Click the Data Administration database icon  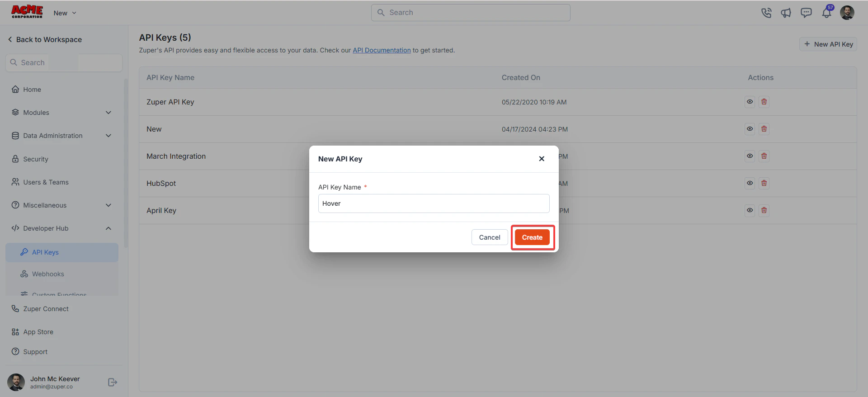(x=15, y=136)
